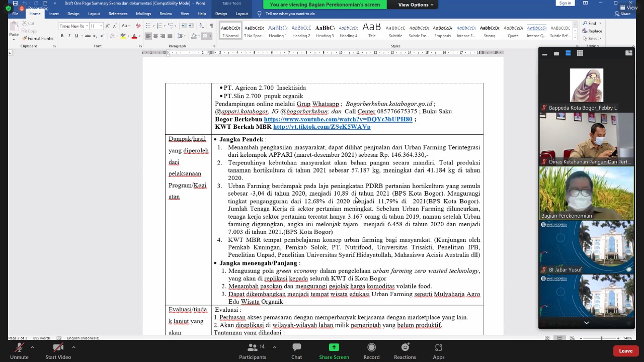Open Line and Paragraph Spacing dropdown

pyautogui.click(x=181, y=36)
